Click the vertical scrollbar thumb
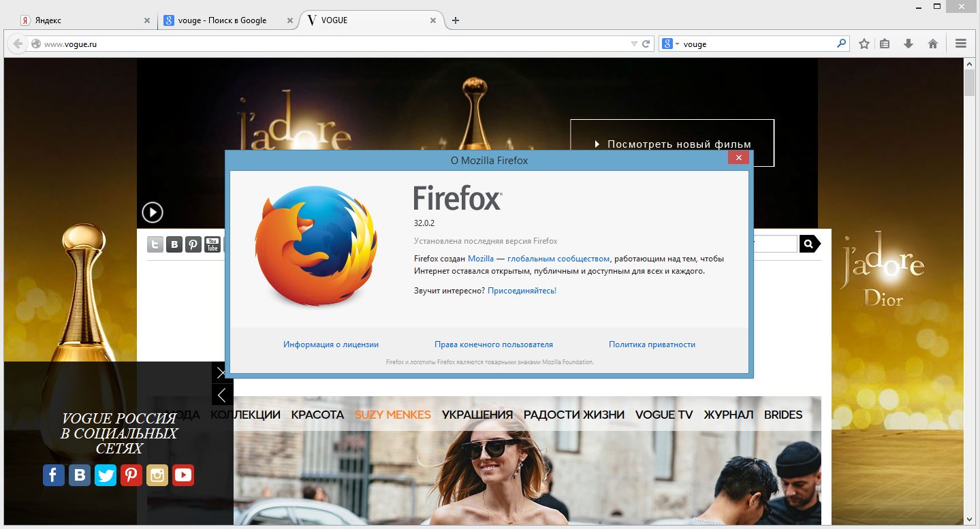Image resolution: width=980 pixels, height=529 pixels. coord(970,83)
